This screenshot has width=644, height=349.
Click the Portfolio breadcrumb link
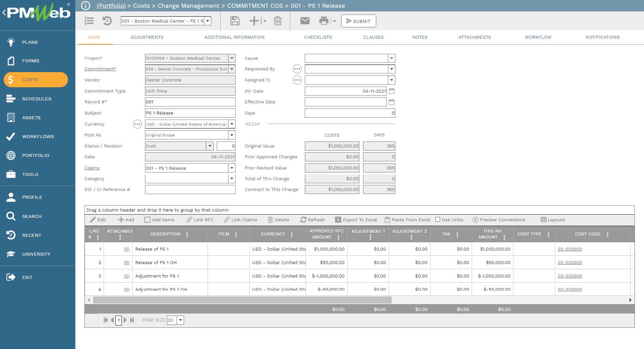(x=111, y=6)
